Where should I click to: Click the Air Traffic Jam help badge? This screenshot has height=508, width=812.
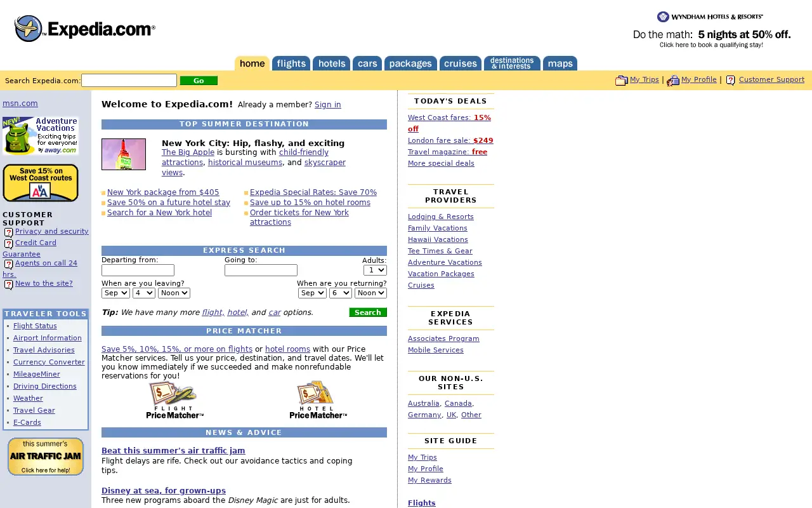click(46, 457)
